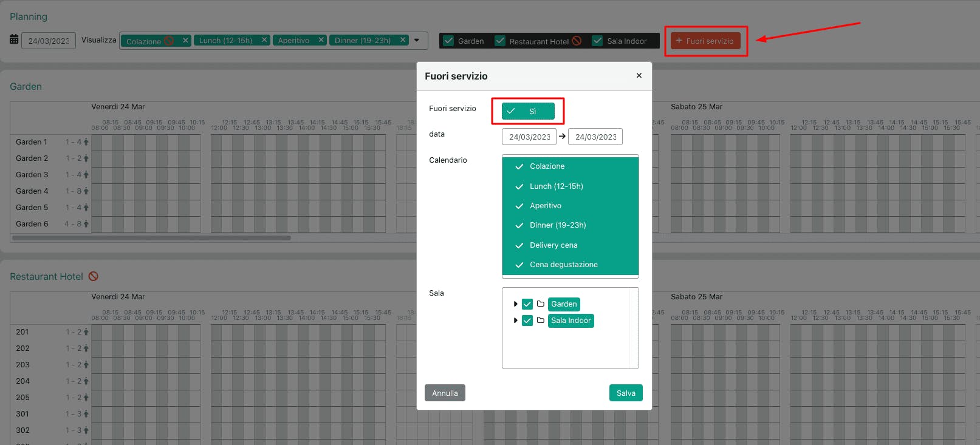Click the person icon in room 201 row

[86, 331]
